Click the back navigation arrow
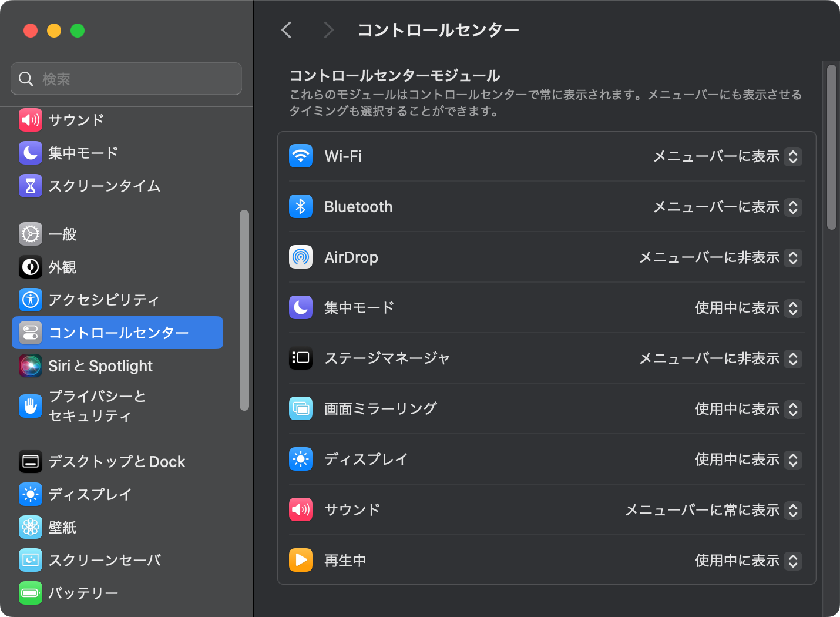The width and height of the screenshot is (840, 617). [287, 29]
